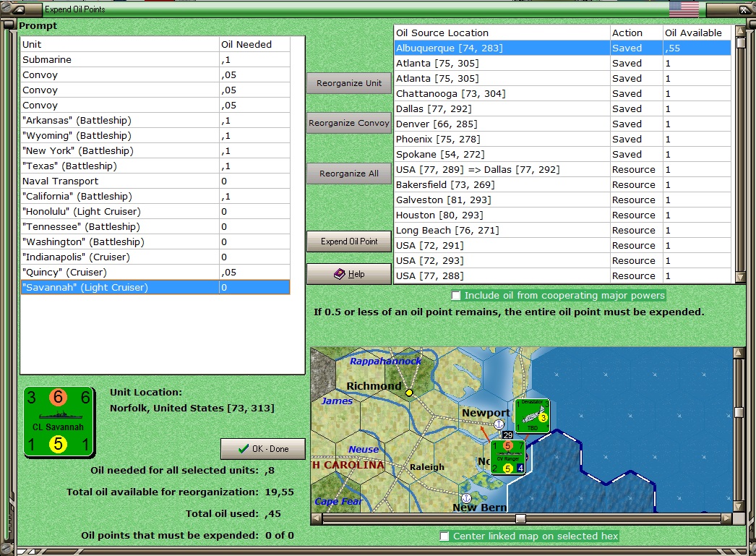Click the Richmond city marker on the map
756x556 pixels.
[x=409, y=393]
